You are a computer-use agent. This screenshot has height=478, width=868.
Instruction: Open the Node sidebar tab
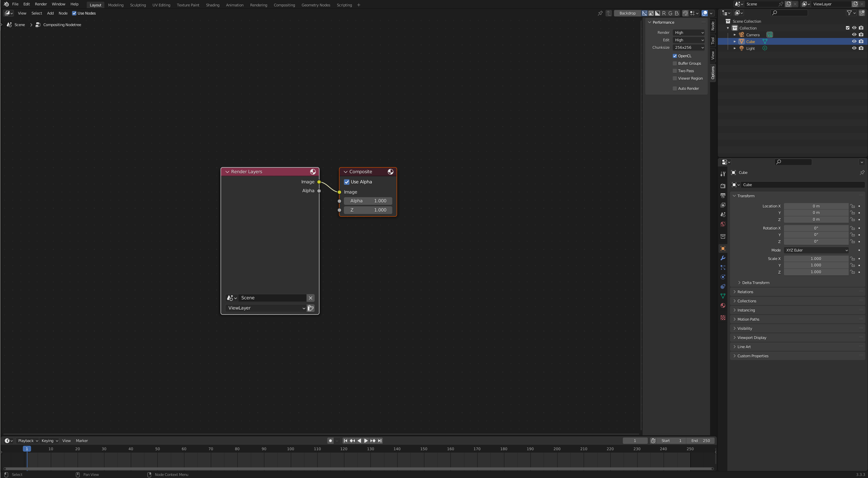(x=713, y=26)
